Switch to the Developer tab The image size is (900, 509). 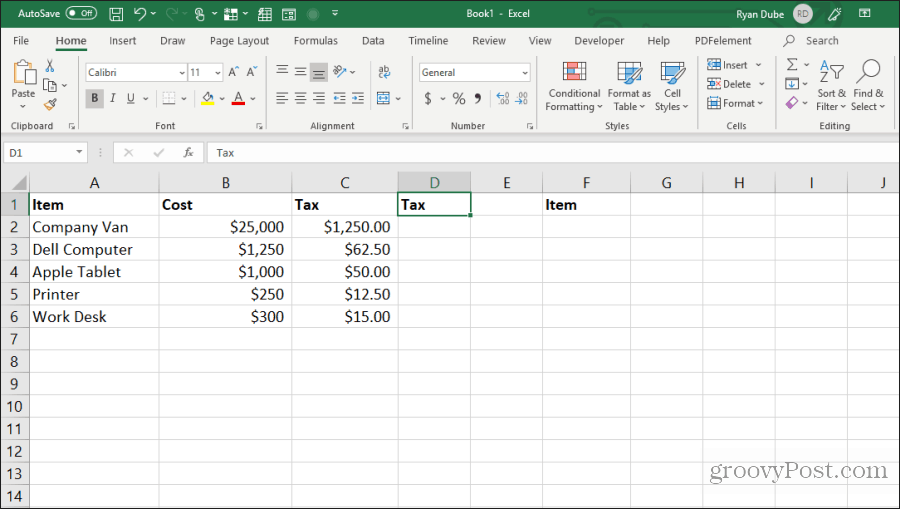(599, 41)
